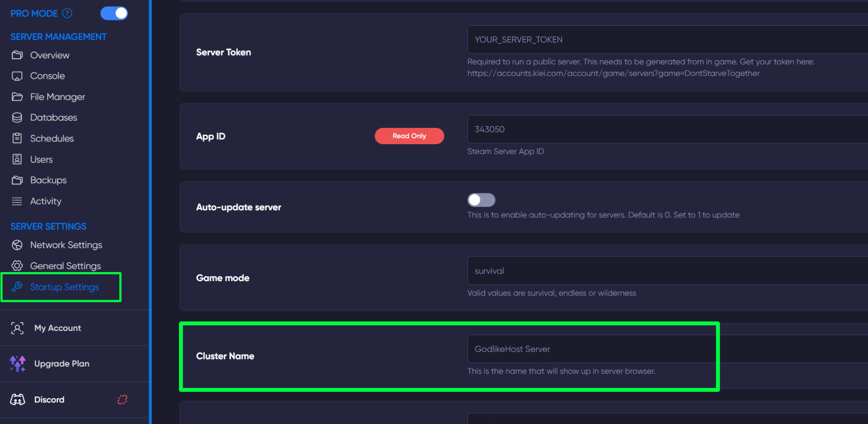Click the Network Settings globe icon
Screen dimensions: 868x424
pos(17,245)
